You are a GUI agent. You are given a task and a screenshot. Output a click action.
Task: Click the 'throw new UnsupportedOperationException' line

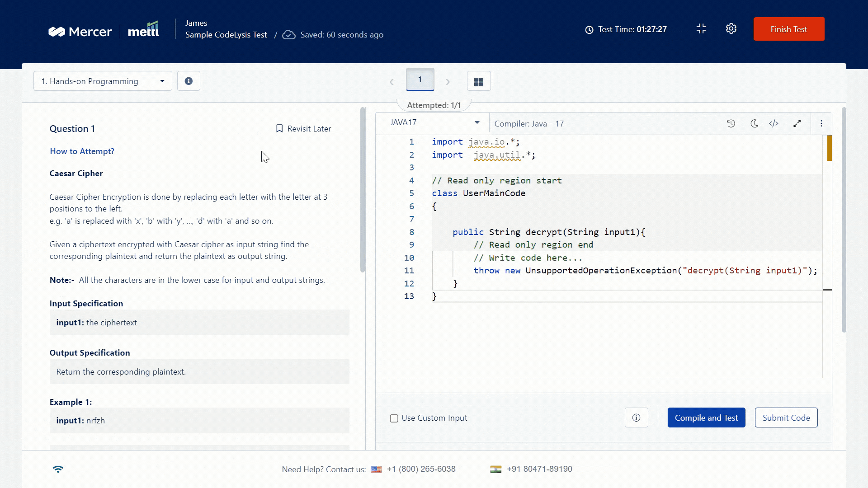click(646, 271)
